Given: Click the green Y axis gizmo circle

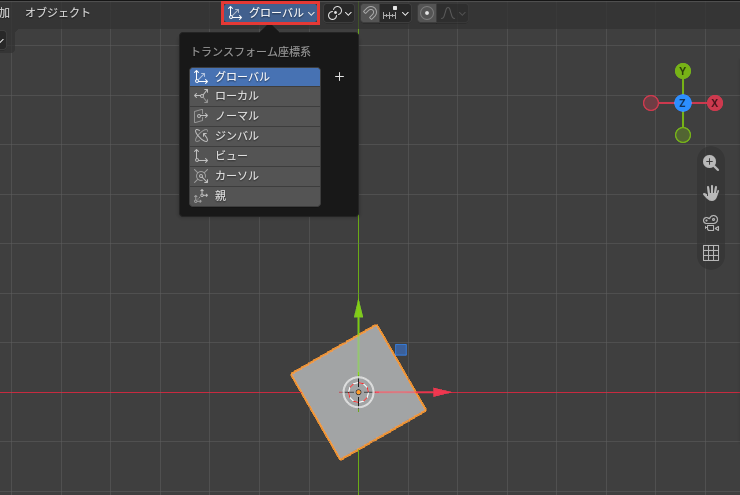Looking at the screenshot, I should click(x=682, y=71).
